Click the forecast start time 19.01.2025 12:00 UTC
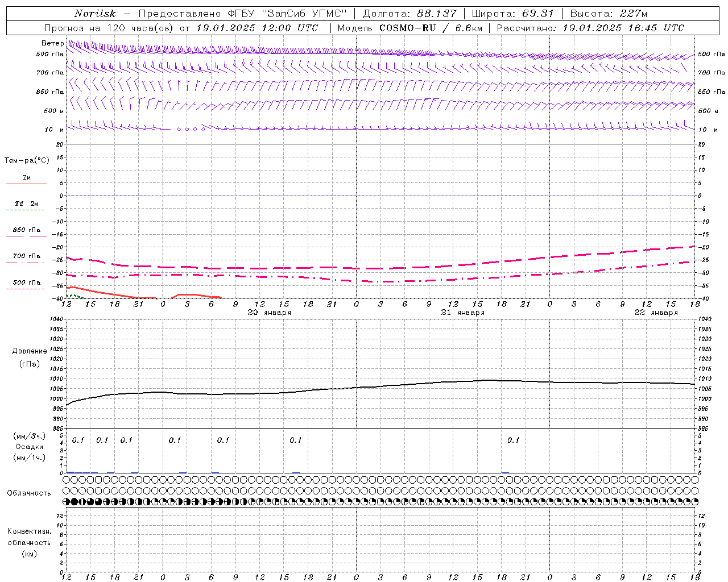The image size is (728, 582). [x=257, y=28]
